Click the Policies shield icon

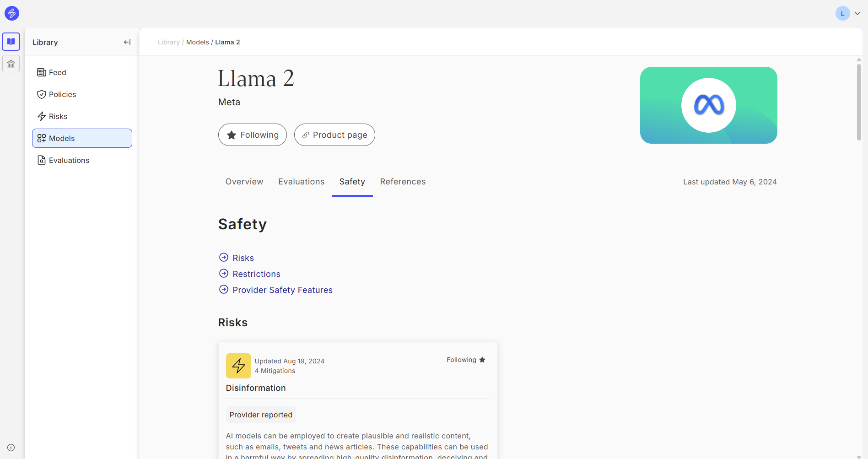pyautogui.click(x=41, y=94)
